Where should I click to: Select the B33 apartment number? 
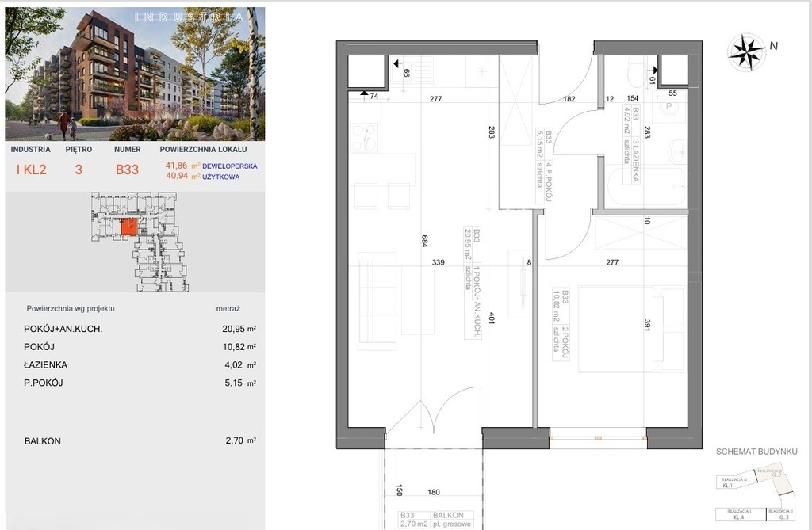click(x=127, y=168)
